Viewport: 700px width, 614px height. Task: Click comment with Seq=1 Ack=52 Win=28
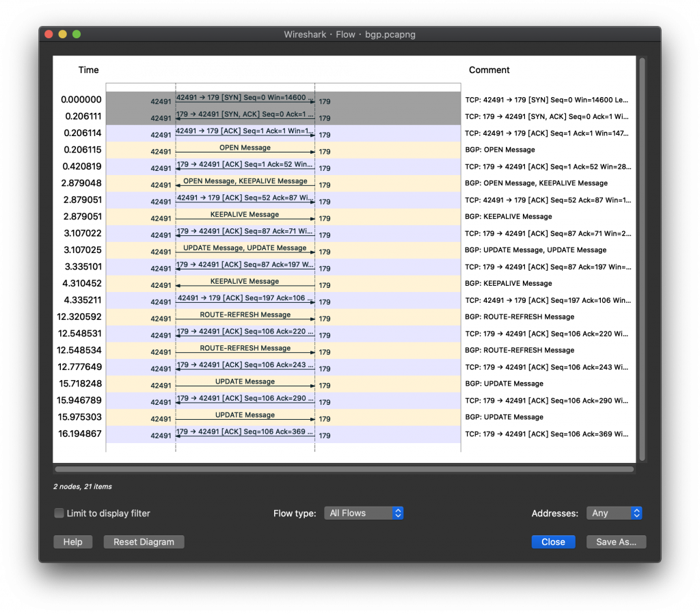[x=548, y=167]
